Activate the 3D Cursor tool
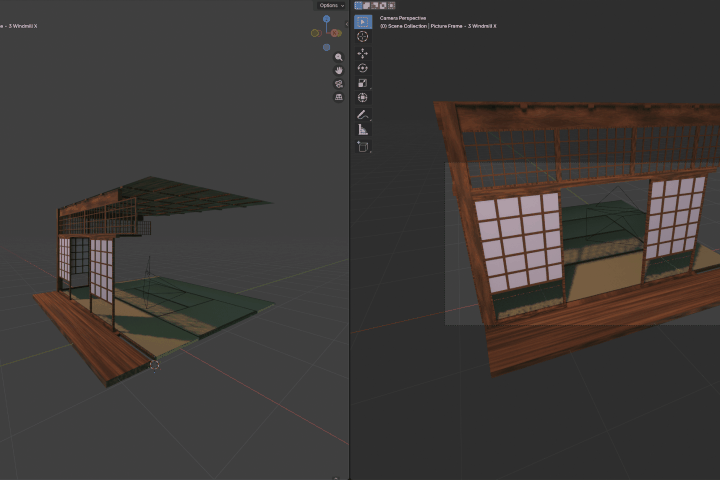 363,37
